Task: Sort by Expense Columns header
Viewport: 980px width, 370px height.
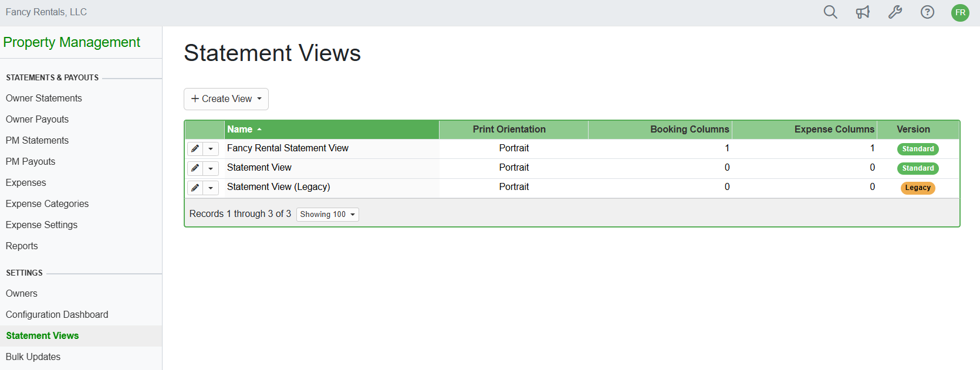Action: click(805, 130)
